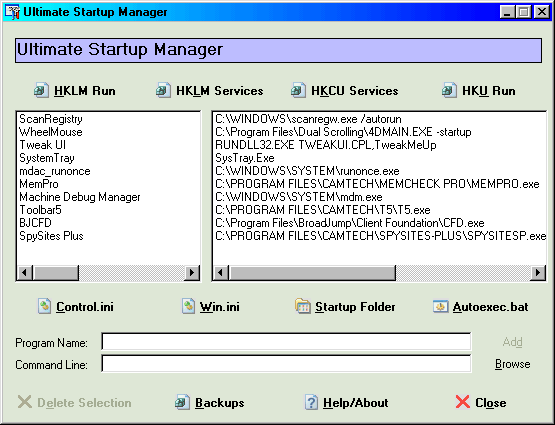Select the MemPro entry in the list
The width and height of the screenshot is (555, 425).
39,184
